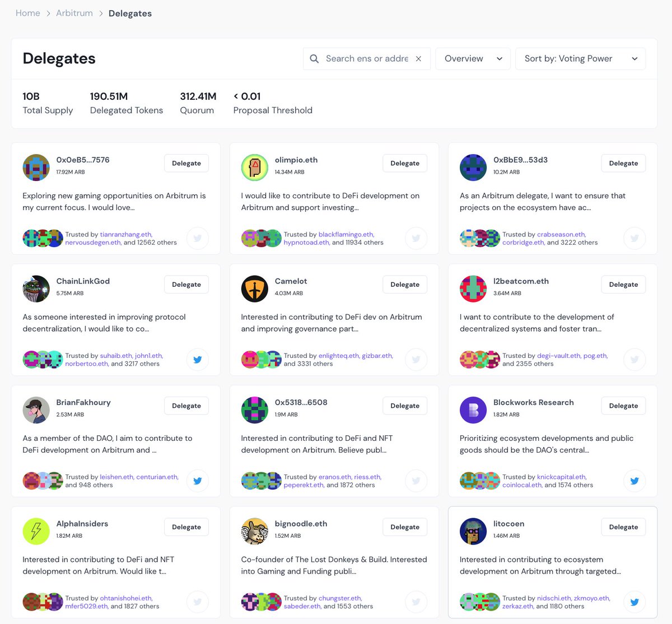Screen dimensions: 672x624
Task: Delegate to l2beatcom.eth
Action: (623, 285)
